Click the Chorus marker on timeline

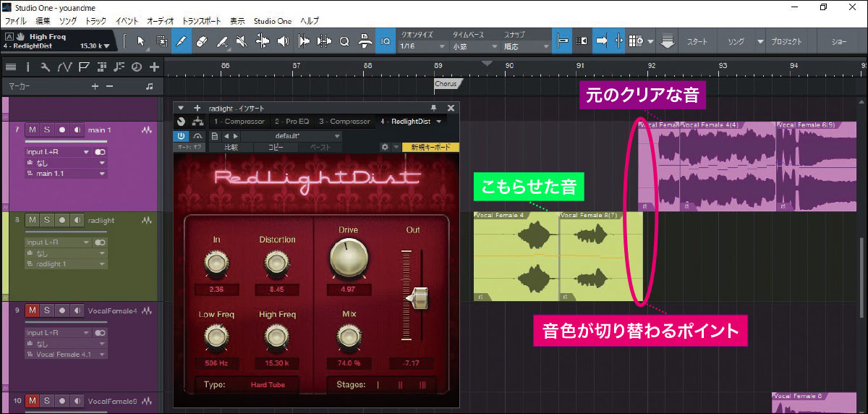[446, 84]
